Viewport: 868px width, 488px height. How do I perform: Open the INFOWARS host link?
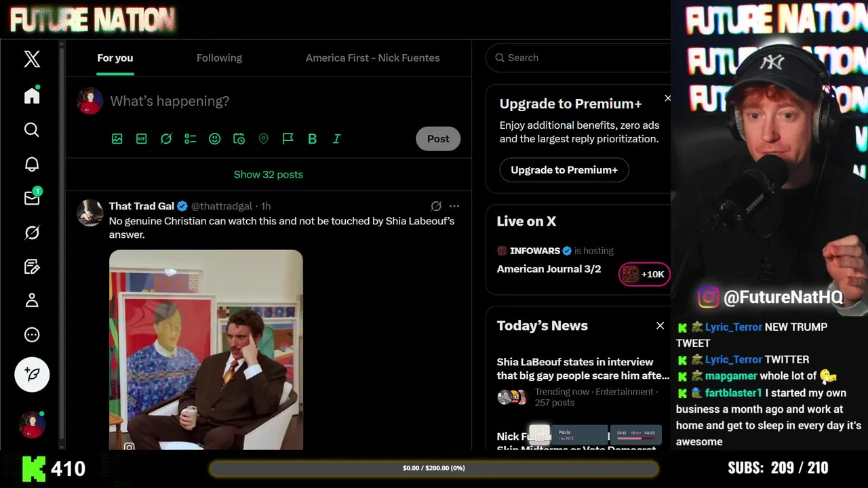pyautogui.click(x=534, y=251)
